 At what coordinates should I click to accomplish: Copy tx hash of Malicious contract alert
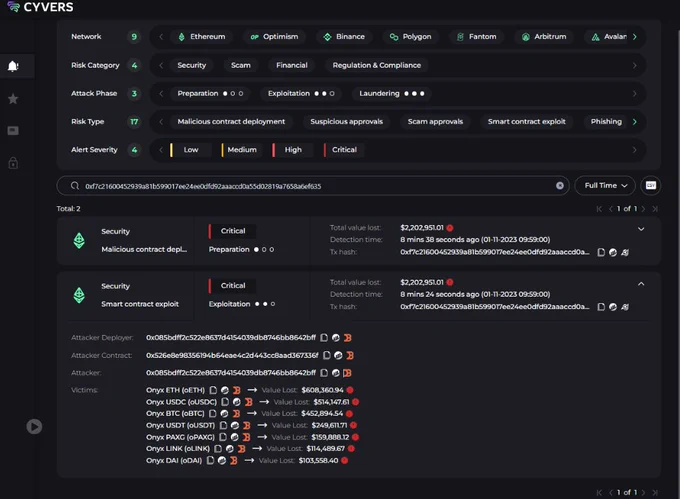coord(601,252)
